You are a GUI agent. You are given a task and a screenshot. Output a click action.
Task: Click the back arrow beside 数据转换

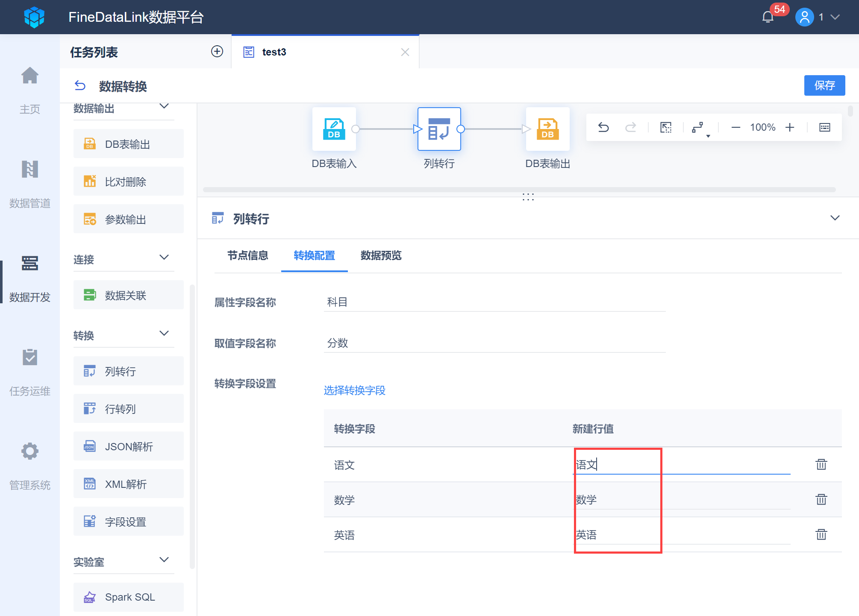pos(80,86)
